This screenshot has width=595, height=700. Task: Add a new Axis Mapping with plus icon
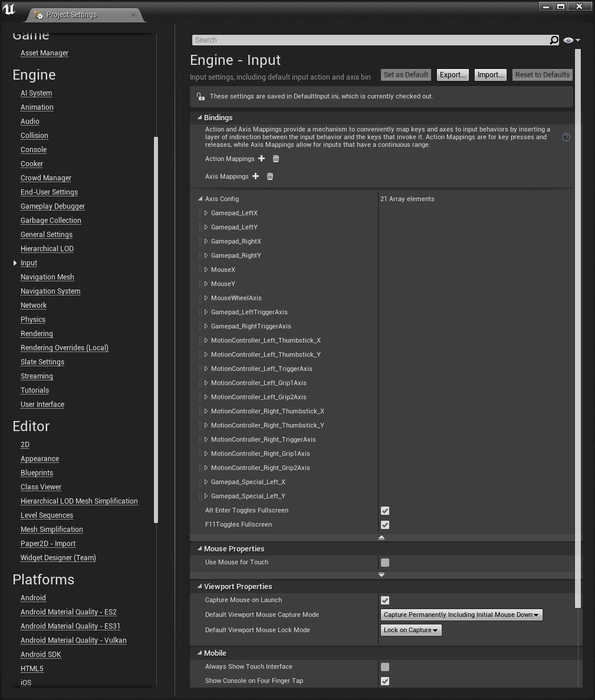point(256,176)
